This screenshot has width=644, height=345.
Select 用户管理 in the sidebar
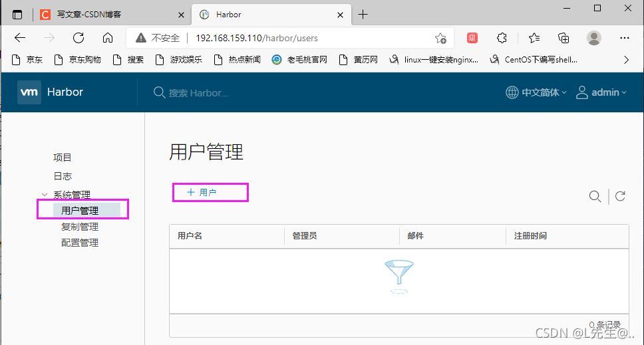pyautogui.click(x=80, y=211)
